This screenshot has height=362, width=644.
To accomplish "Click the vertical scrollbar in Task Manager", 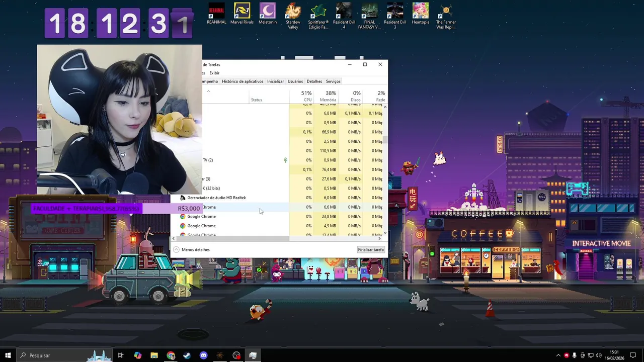I will click(x=385, y=139).
